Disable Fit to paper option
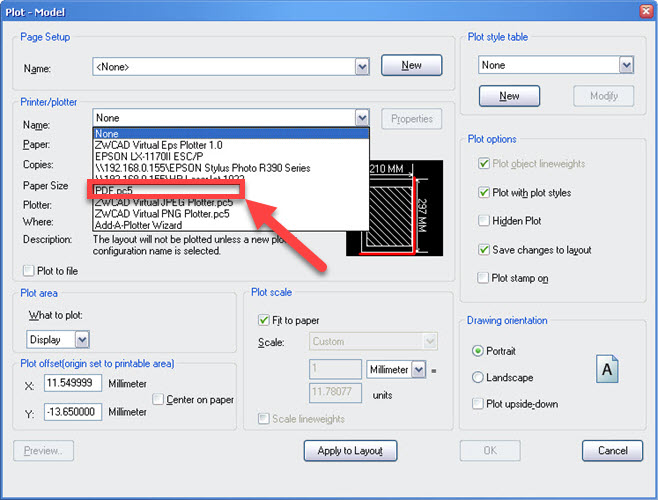Screen dimensions: 658x500 (x=265, y=320)
